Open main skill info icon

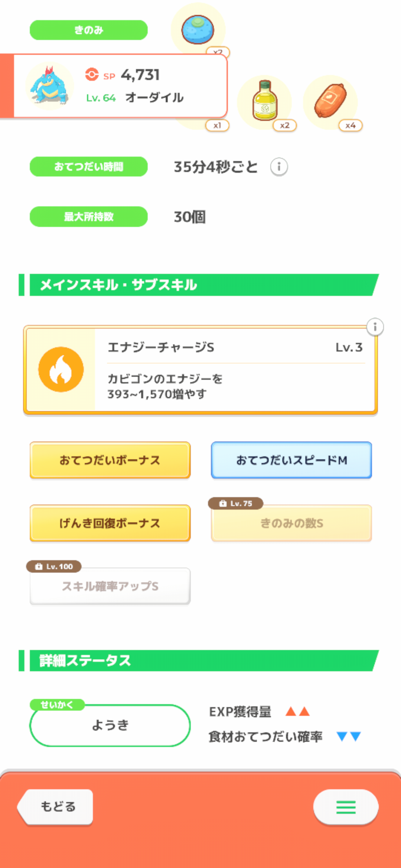point(375,327)
